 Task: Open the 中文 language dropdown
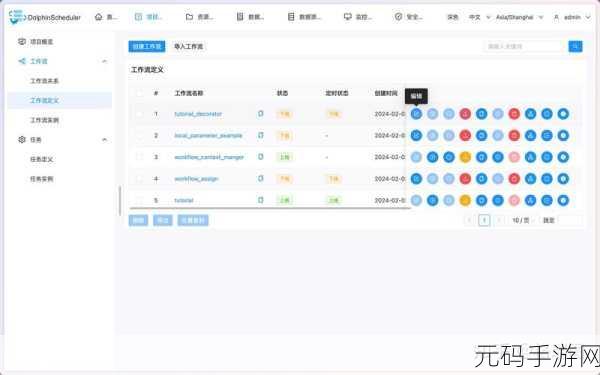[479, 17]
